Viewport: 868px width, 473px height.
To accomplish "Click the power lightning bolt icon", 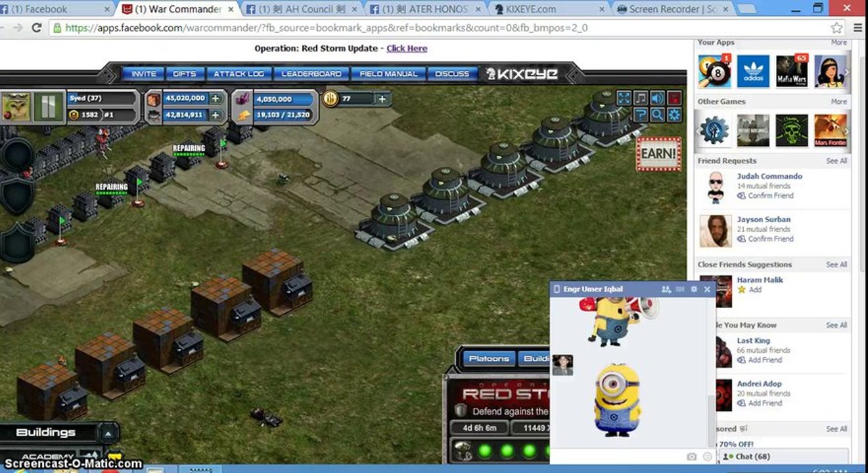I will tap(244, 116).
